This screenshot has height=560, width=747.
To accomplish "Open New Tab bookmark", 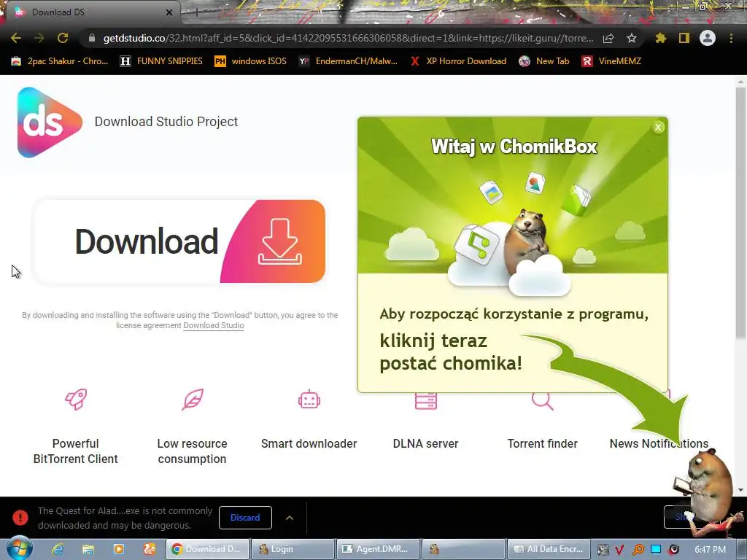I will [544, 61].
